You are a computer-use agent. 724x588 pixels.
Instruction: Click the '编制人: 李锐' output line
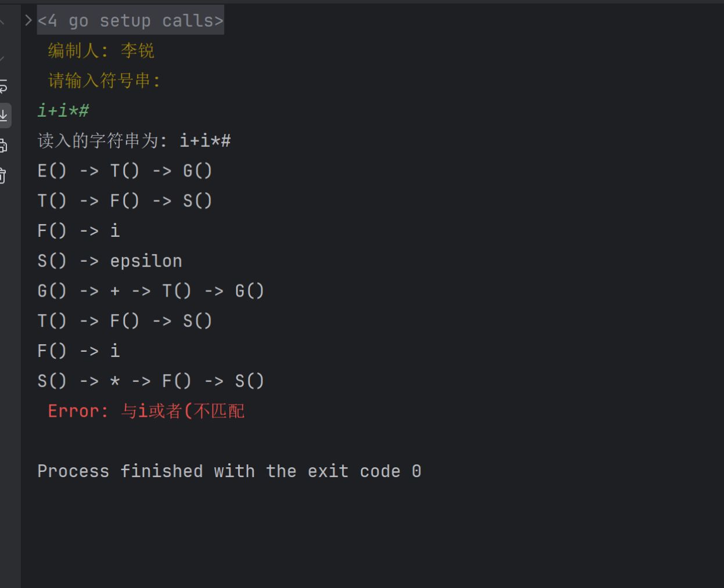click(x=101, y=50)
